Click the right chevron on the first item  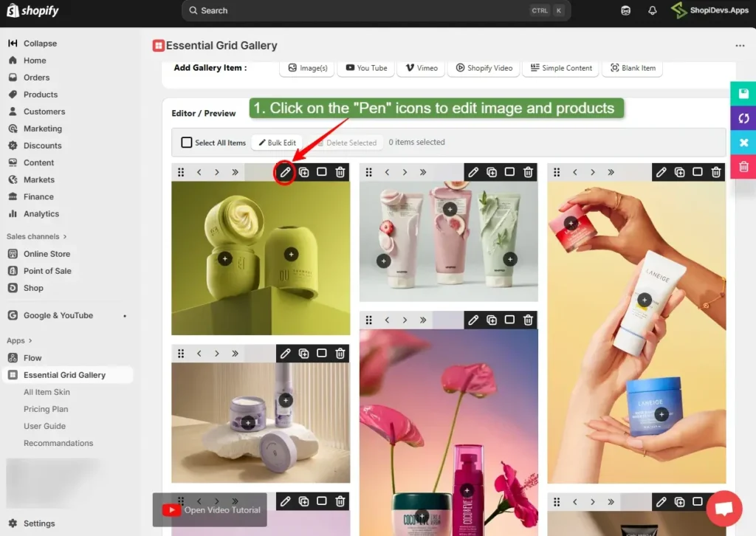click(x=217, y=171)
